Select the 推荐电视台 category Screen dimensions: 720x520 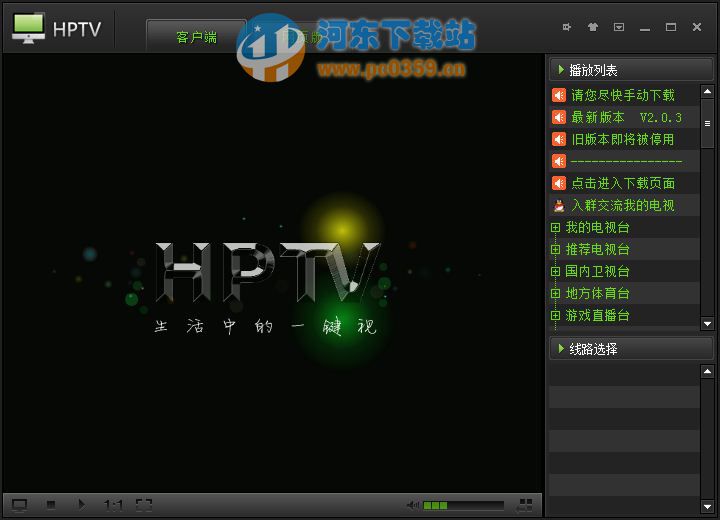(597, 249)
